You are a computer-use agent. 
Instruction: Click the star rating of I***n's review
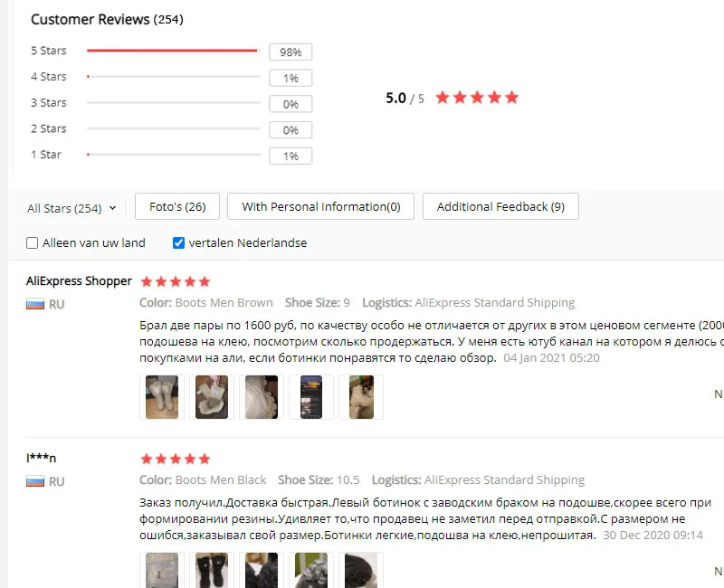click(176, 459)
